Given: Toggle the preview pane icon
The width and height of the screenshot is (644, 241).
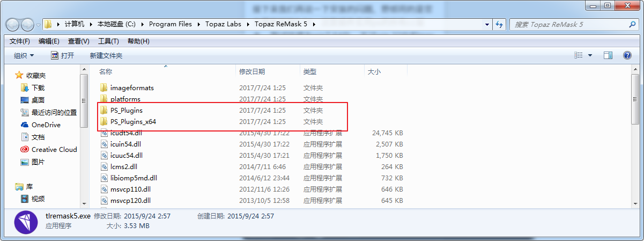Looking at the screenshot, I should [x=608, y=55].
